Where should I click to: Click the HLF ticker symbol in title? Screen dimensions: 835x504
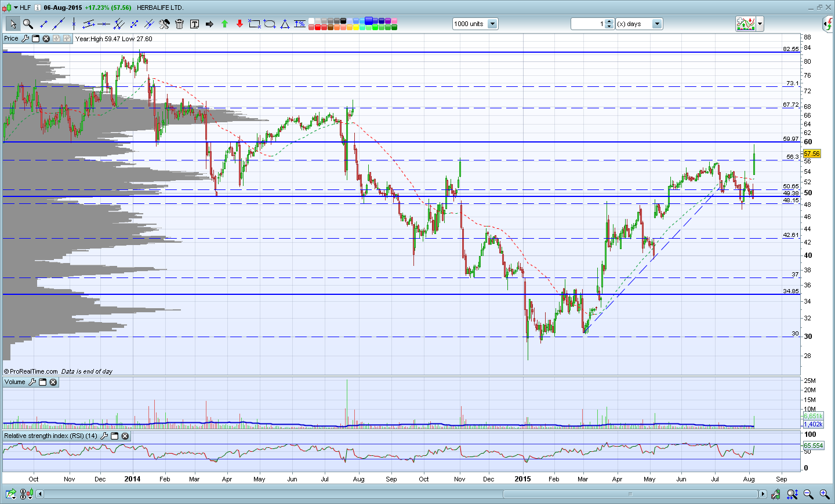point(25,8)
